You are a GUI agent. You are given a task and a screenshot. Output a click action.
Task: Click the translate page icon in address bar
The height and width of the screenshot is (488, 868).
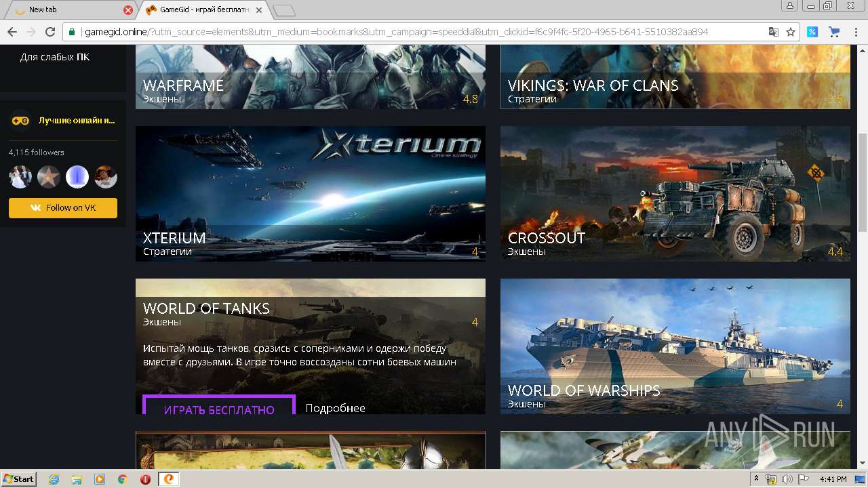tap(773, 32)
